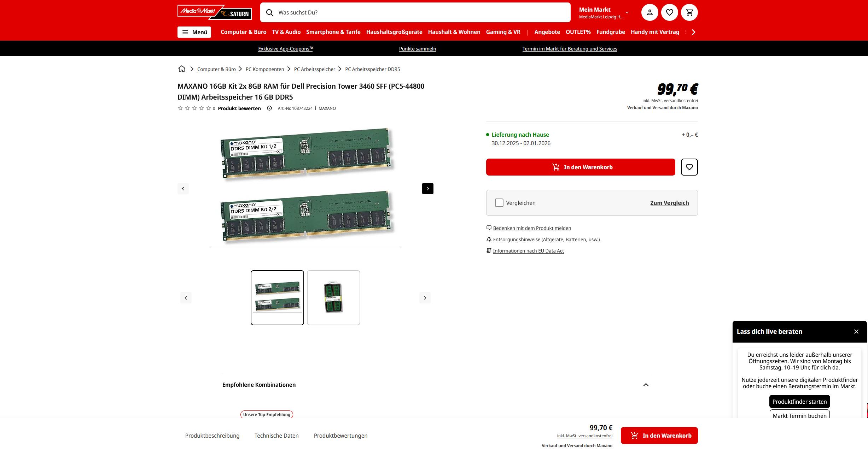Screen dimensions: 868x450
Task: Save product via heart button beside Warenkorb
Action: [689, 167]
